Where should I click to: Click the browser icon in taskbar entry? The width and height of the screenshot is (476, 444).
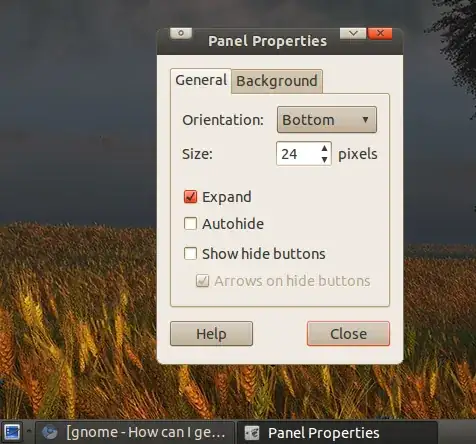pos(50,432)
